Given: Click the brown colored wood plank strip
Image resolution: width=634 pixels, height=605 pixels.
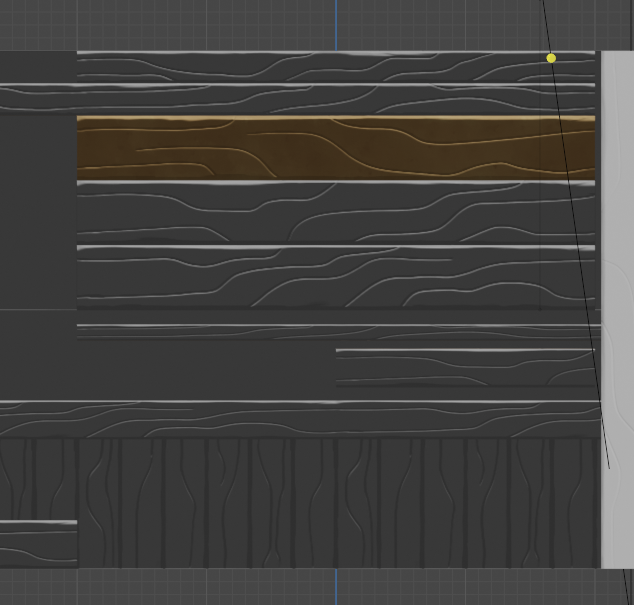Looking at the screenshot, I should coord(336,148).
